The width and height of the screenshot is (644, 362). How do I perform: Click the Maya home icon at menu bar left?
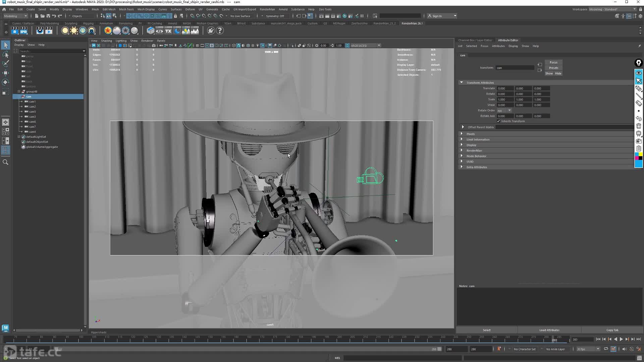click(4, 9)
